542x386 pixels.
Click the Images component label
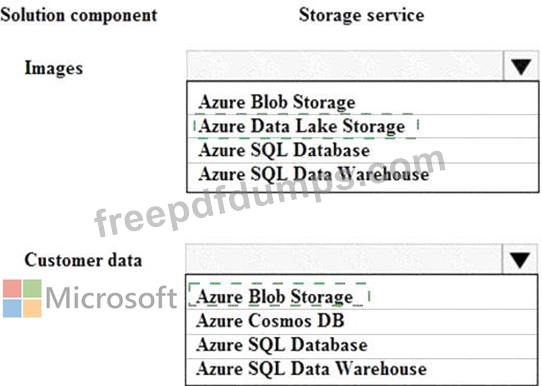pos(54,68)
